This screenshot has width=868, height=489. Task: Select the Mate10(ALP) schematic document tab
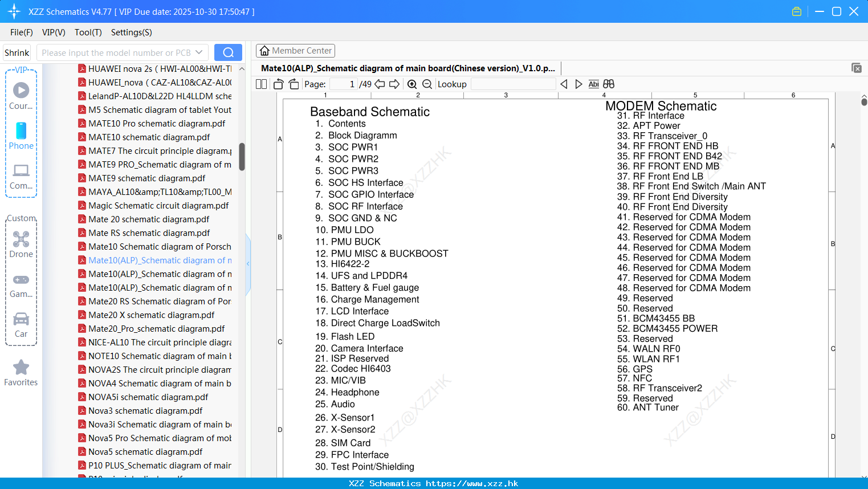click(x=408, y=68)
